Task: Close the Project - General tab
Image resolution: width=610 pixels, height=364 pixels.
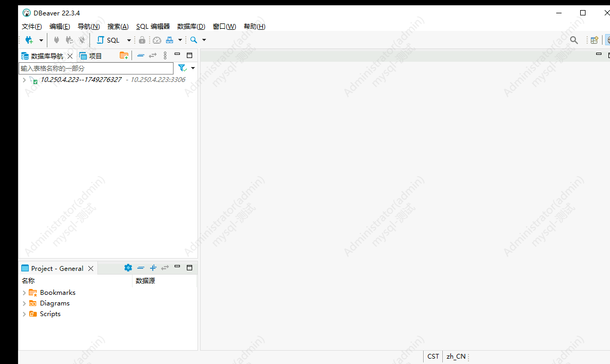Action: (x=90, y=268)
